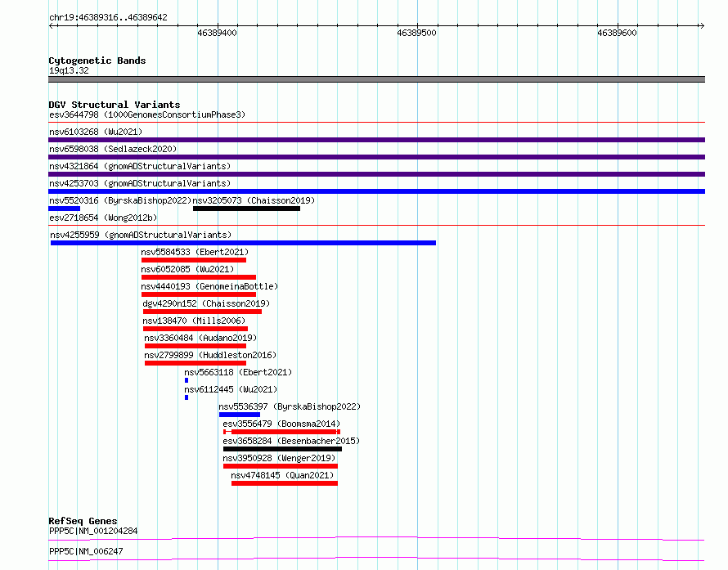Image resolution: width=728 pixels, height=570 pixels.
Task: Select nsv5584533 (Ebert2021) variant label
Action: tap(195, 252)
